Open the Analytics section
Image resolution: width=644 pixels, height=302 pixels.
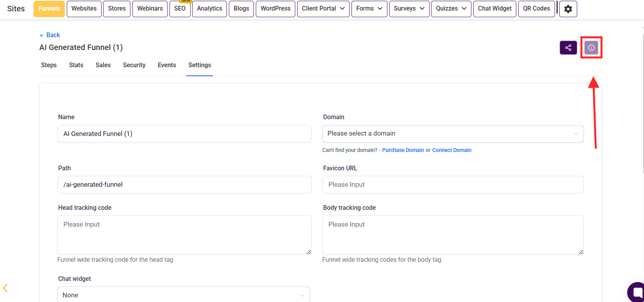[x=209, y=9]
